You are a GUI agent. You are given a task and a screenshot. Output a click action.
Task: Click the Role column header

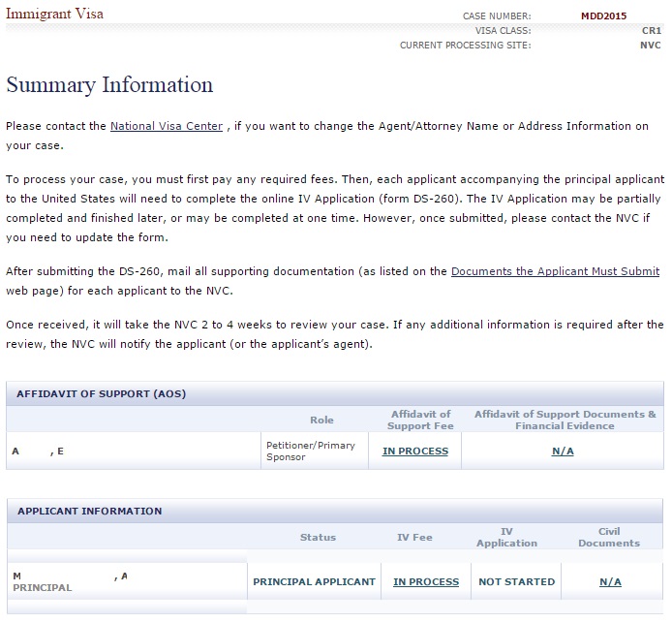click(321, 421)
